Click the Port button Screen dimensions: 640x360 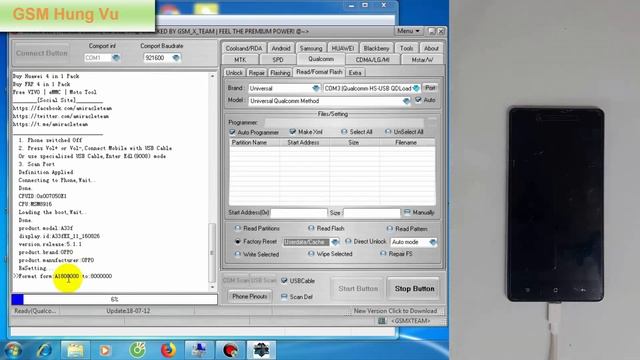pos(430,88)
